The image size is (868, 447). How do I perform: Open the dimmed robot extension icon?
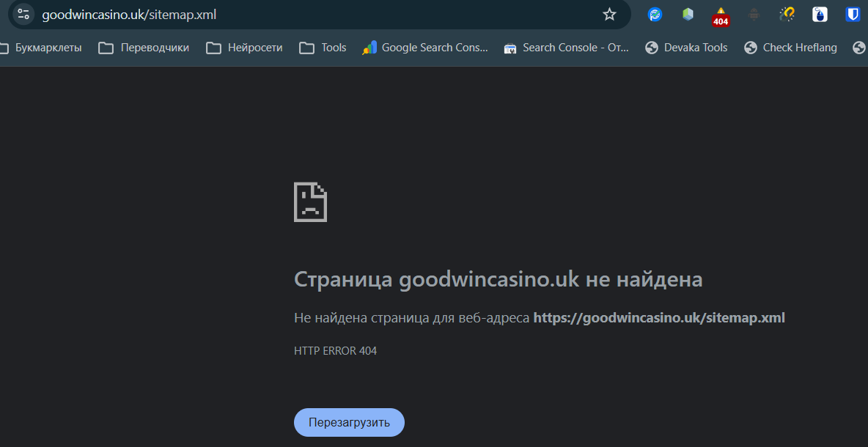[x=754, y=15]
